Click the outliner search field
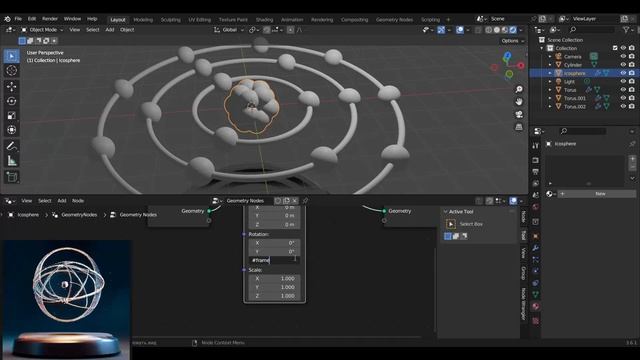Image resolution: width=640 pixels, height=360 pixels. point(592,30)
